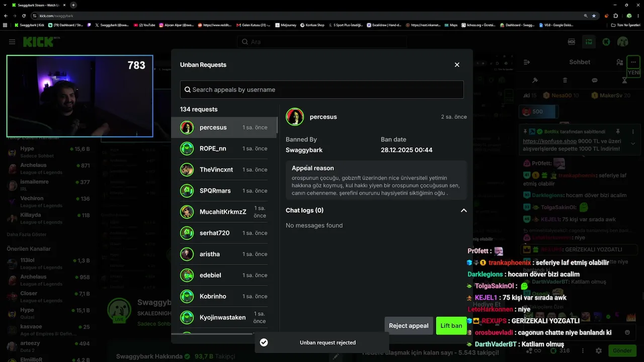Open browser extensions puzzle icon
Image resolution: width=644 pixels, height=362 pixels.
[616, 16]
